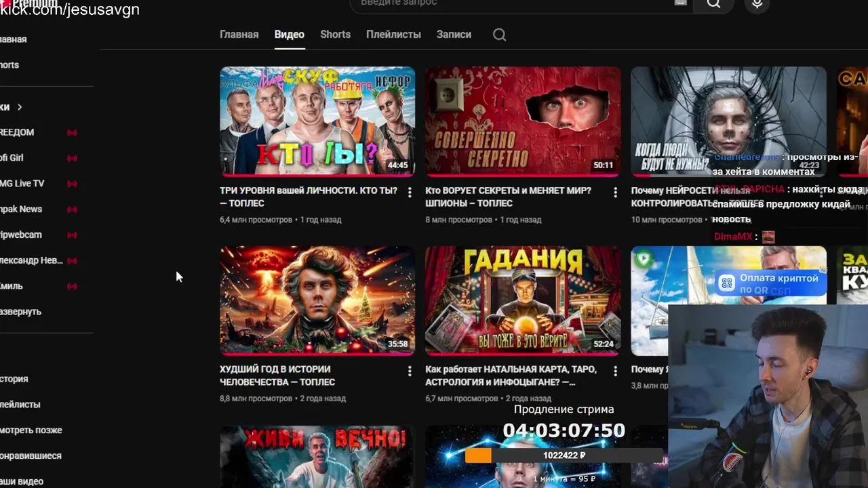Switch to the Shorts tab

pos(335,35)
